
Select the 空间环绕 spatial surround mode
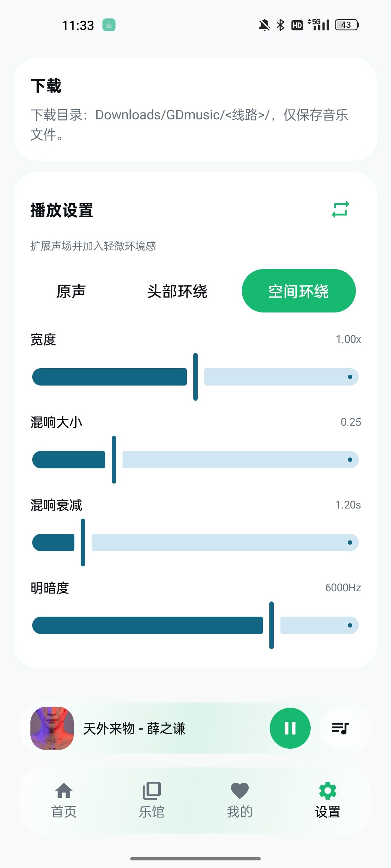point(299,291)
